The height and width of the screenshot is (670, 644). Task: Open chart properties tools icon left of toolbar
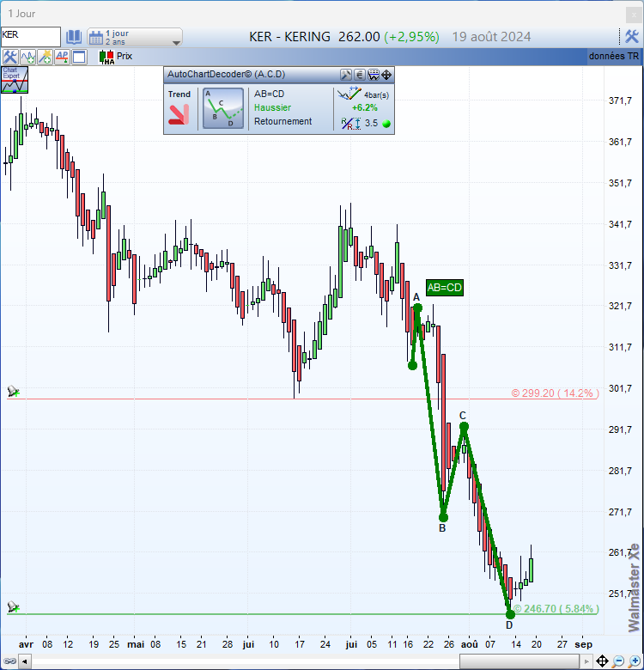[9, 57]
